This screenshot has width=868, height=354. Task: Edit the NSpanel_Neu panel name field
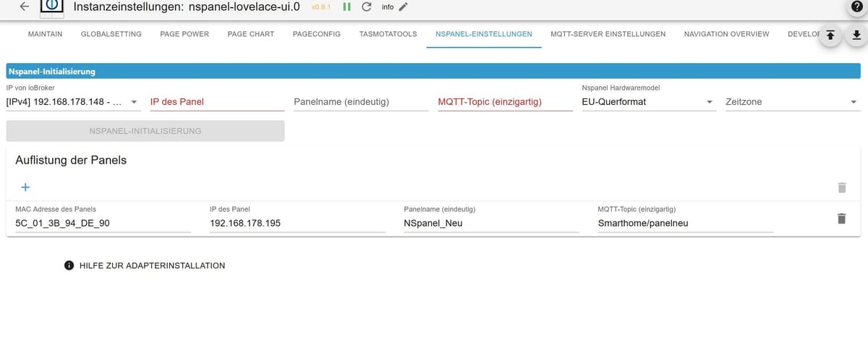[x=491, y=223]
